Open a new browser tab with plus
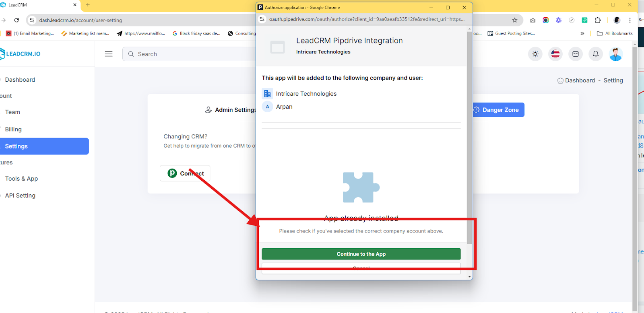 tap(88, 5)
